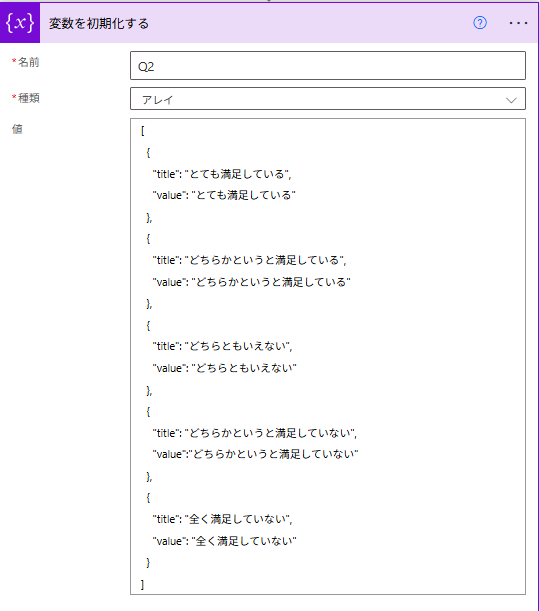Expand the chevron arrow of 種類 dropdown

(x=511, y=100)
